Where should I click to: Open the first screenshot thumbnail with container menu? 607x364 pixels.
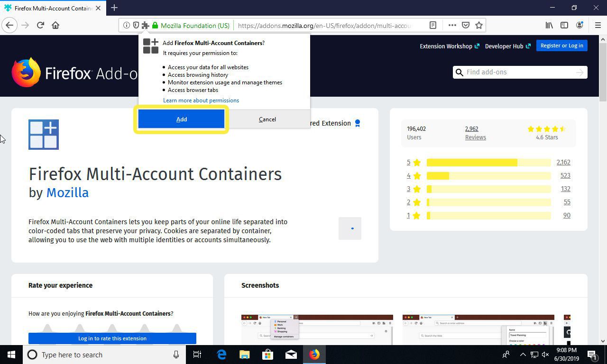point(317,329)
